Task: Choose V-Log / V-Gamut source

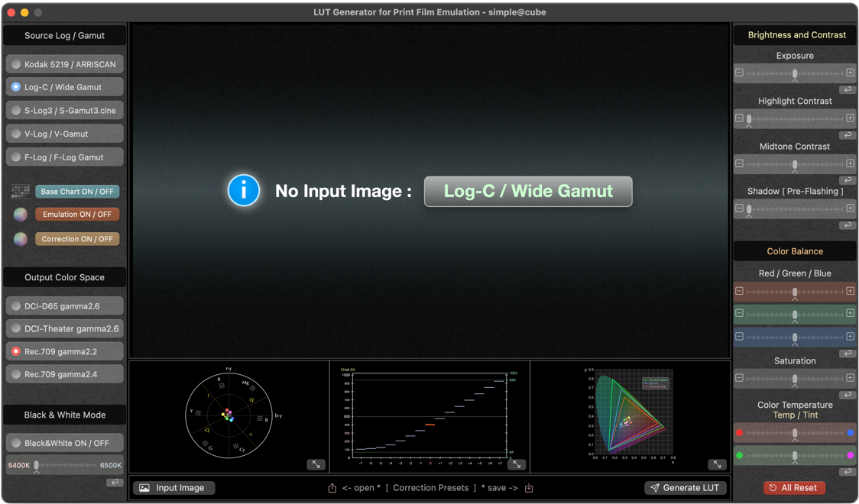Action: (x=65, y=134)
